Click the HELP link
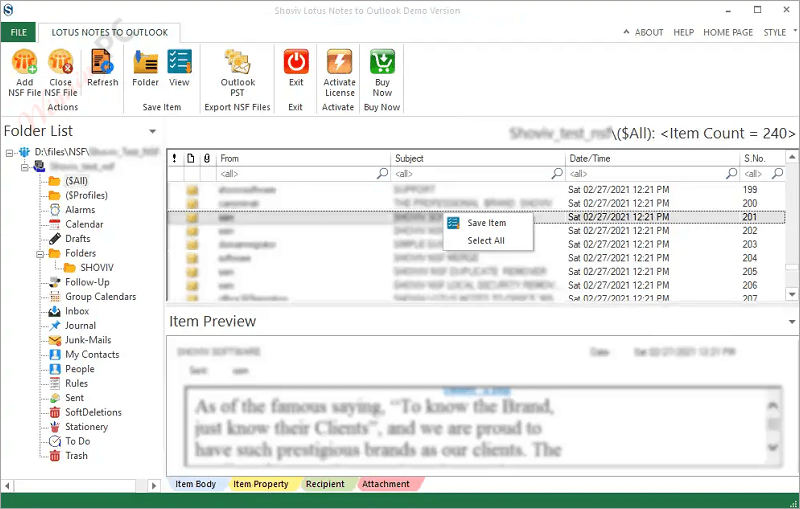This screenshot has width=800, height=509. (x=683, y=32)
